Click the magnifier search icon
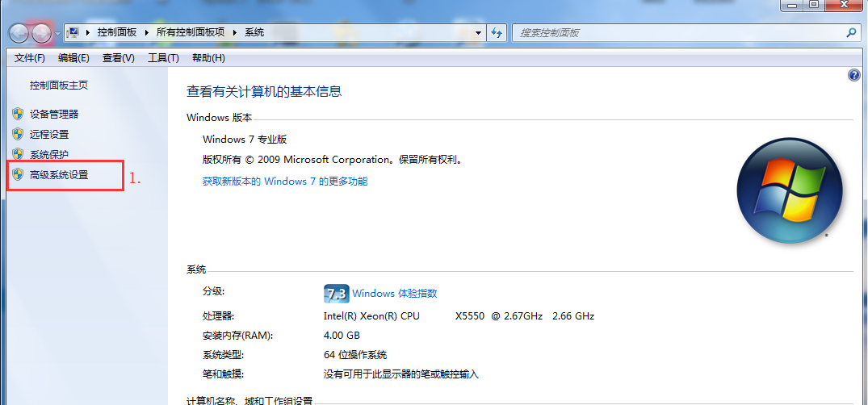Viewport: 868px width, 405px height. click(851, 32)
